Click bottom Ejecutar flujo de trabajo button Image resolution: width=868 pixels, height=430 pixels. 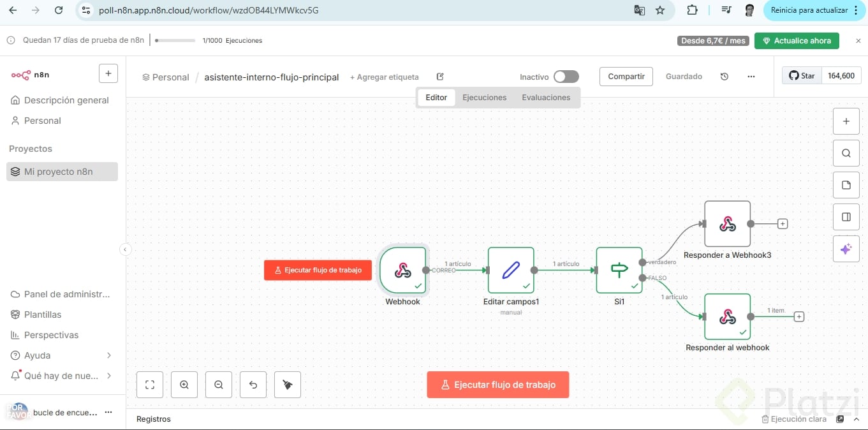tap(498, 385)
